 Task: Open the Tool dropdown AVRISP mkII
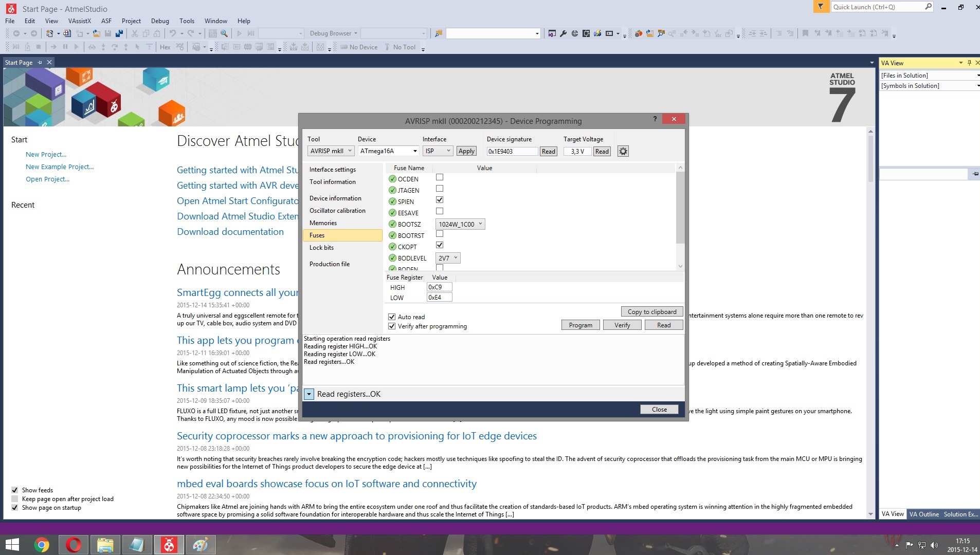[331, 151]
